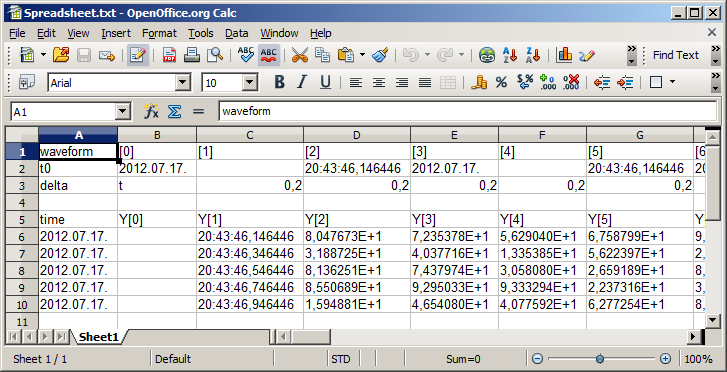Viewport: 727px width, 372px height.
Task: Delete decimal place icon
Action: pos(571,83)
